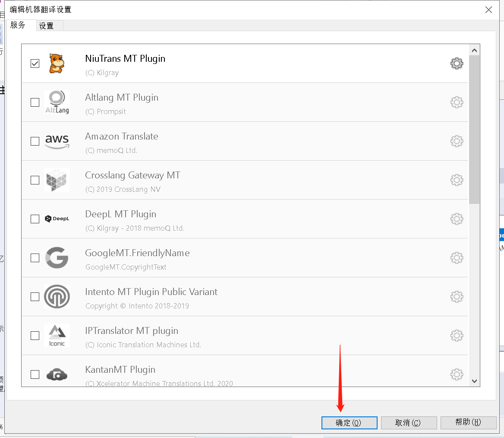Open NiuTrans MT Plugin settings gear
Image resolution: width=504 pixels, height=438 pixels.
tap(457, 63)
